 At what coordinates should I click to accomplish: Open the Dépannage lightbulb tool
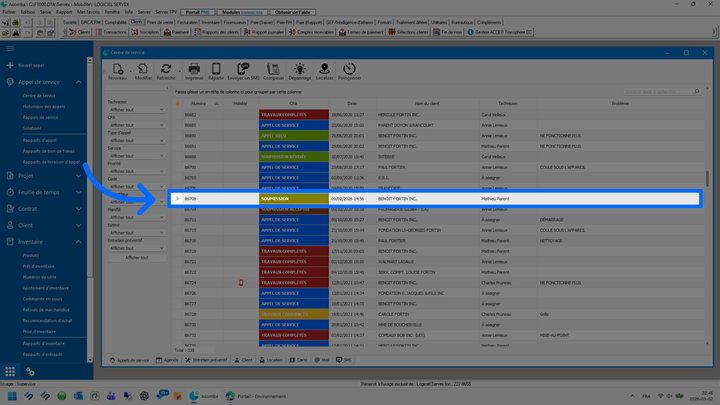[x=300, y=69]
